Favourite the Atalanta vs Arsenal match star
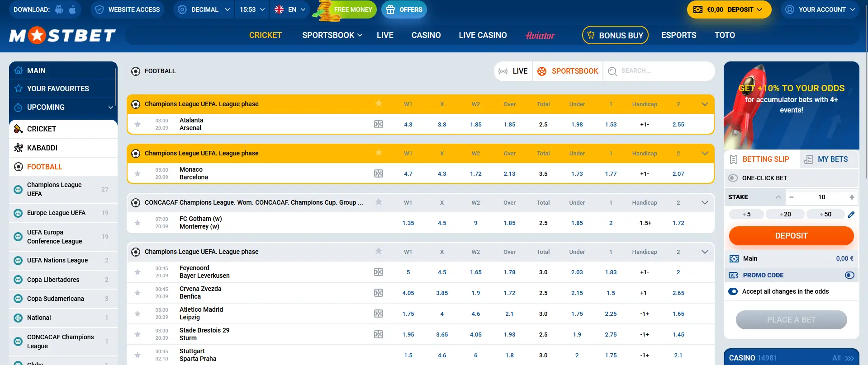The width and height of the screenshot is (868, 365). coord(138,124)
